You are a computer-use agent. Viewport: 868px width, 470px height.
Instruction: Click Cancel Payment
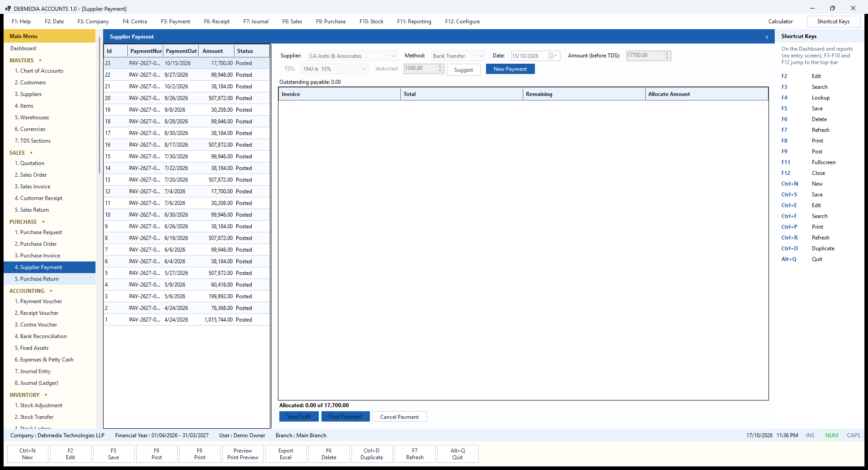coord(399,417)
